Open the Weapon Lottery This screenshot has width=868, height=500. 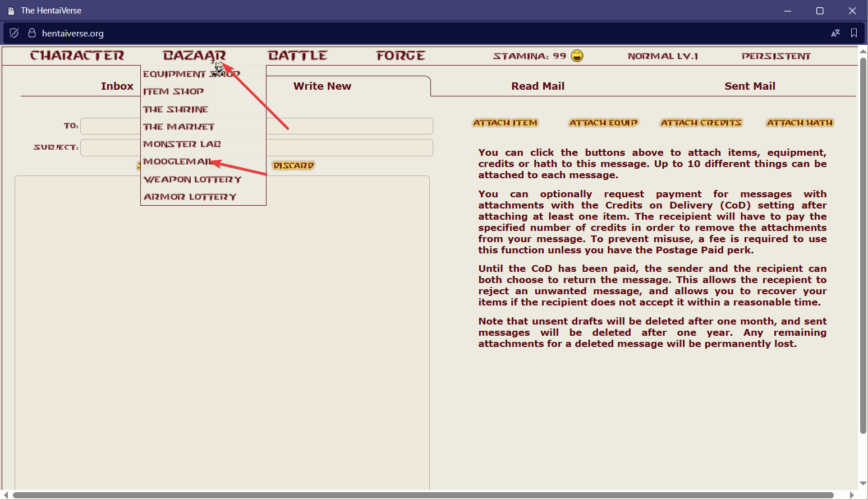pyautogui.click(x=192, y=179)
